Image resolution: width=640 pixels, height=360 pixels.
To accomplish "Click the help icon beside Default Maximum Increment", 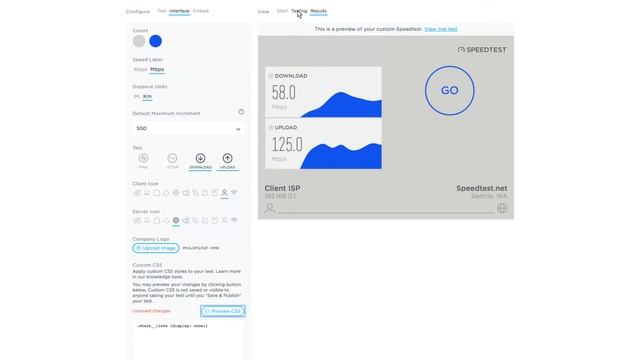I will 241,112.
